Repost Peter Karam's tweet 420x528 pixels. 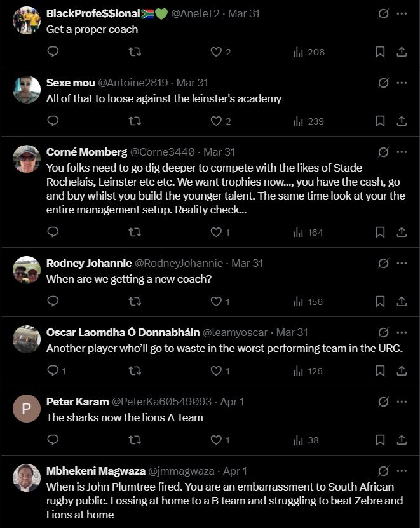[x=135, y=440]
